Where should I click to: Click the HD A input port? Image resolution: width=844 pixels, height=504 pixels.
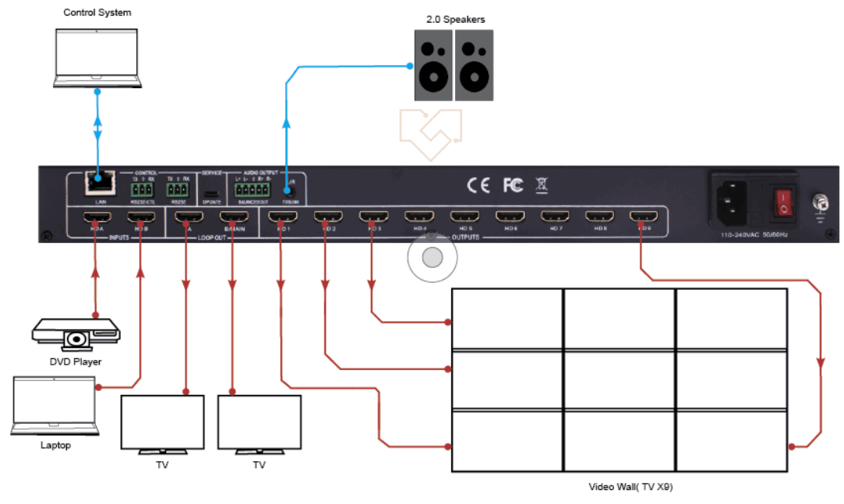tap(97, 217)
